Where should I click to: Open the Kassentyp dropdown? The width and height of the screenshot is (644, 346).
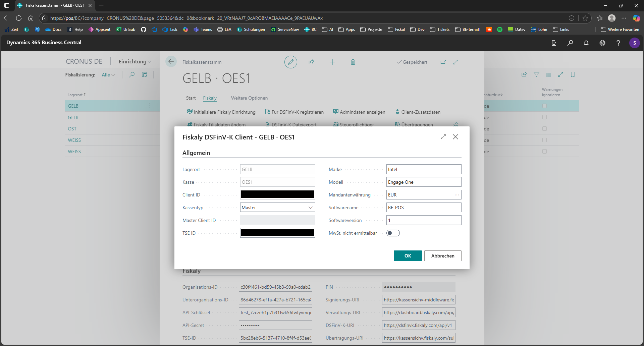pos(277,208)
